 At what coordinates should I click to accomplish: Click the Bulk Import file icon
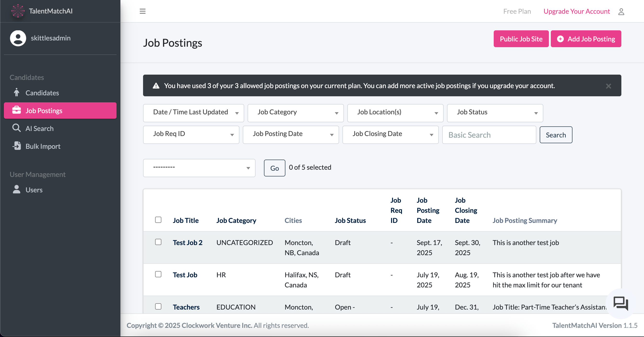click(x=17, y=146)
